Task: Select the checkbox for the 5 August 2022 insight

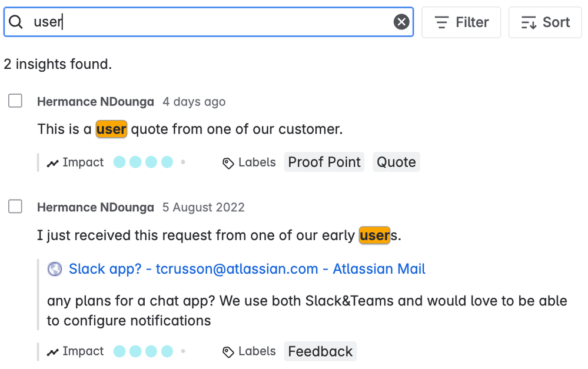Action: (x=15, y=206)
